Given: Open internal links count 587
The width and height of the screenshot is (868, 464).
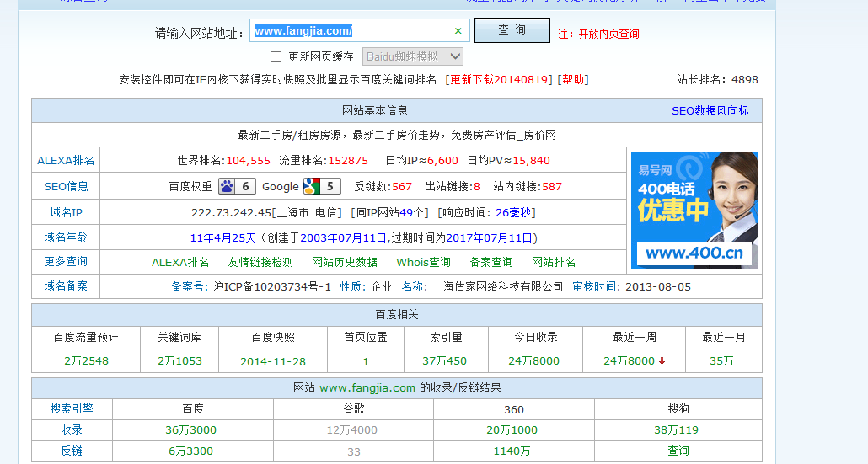Looking at the screenshot, I should (552, 186).
